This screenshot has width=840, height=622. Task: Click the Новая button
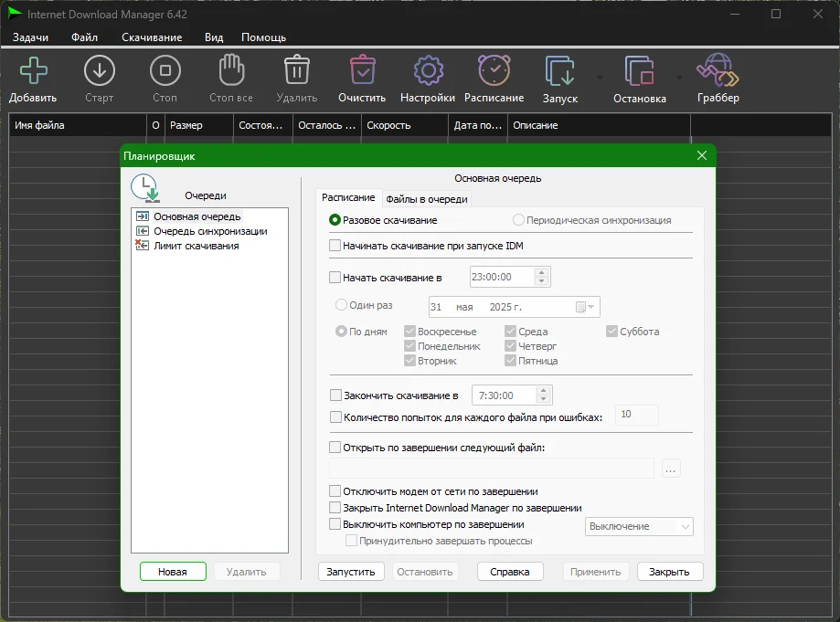pyautogui.click(x=172, y=572)
